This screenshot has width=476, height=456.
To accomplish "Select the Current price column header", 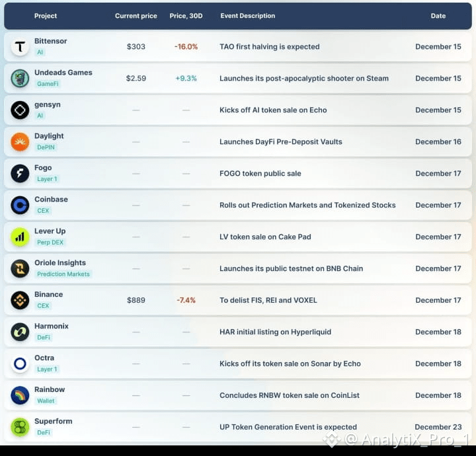I will click(x=136, y=16).
